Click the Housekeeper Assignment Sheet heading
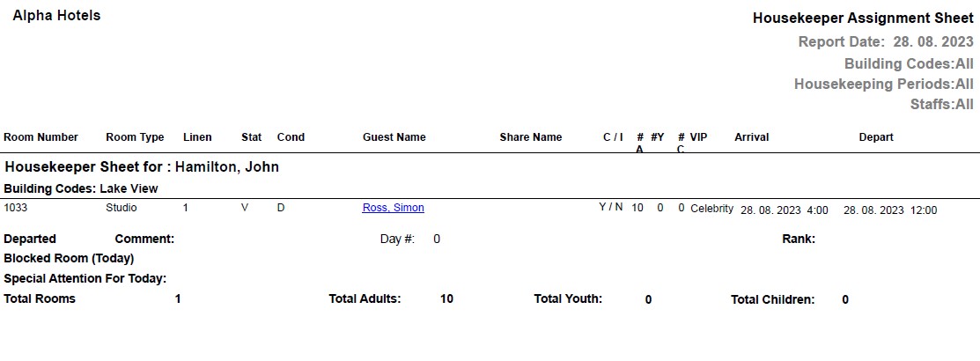This screenshot has height=361, width=980. pos(863,18)
